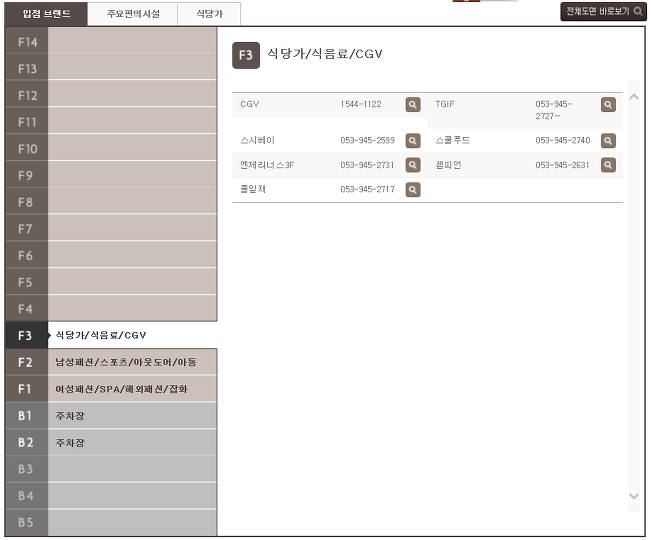Screen dimensions: 650x540
Task: Select B2 주차장 floor
Action: (x=111, y=442)
